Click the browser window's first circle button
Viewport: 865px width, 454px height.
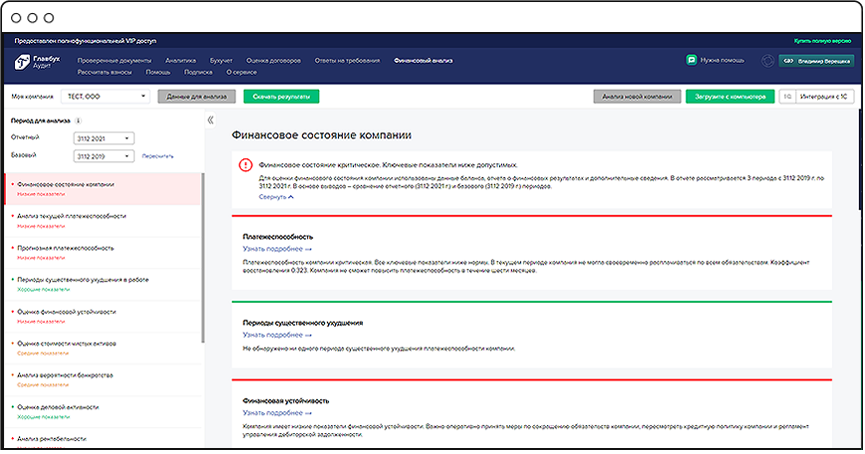coord(17,18)
